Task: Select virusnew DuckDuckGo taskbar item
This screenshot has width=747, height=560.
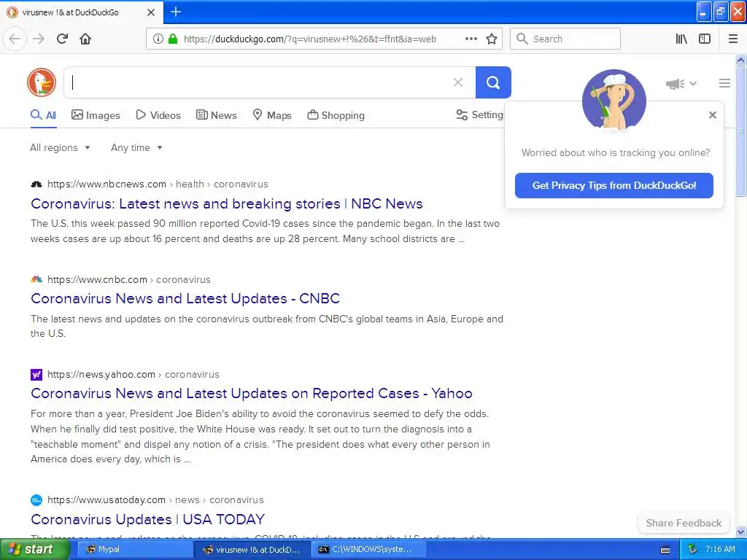Action: pyautogui.click(x=252, y=550)
